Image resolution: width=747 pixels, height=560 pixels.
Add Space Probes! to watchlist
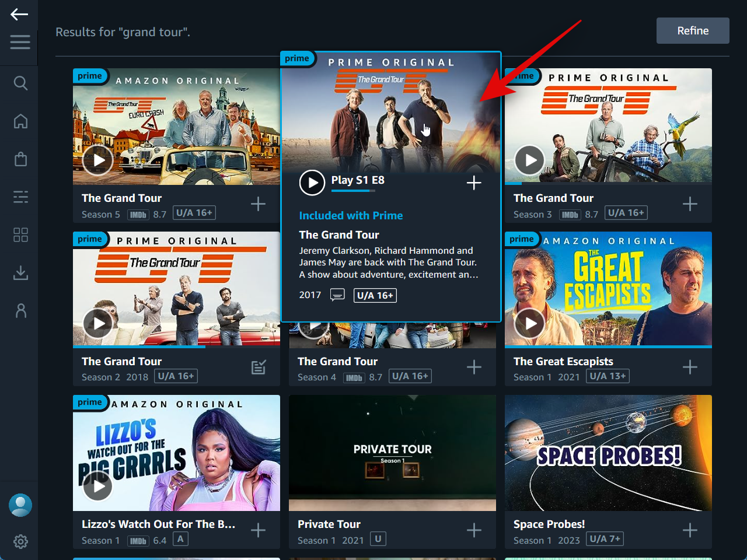click(690, 530)
